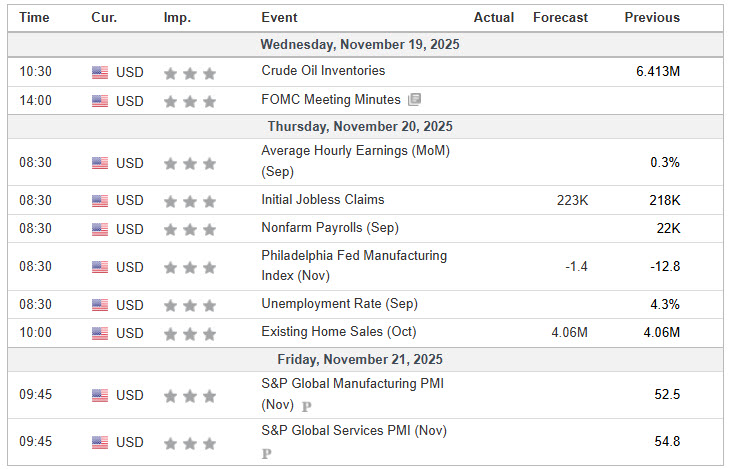The height and width of the screenshot is (469, 730).
Task: Click the Previous column header
Action: click(x=652, y=17)
